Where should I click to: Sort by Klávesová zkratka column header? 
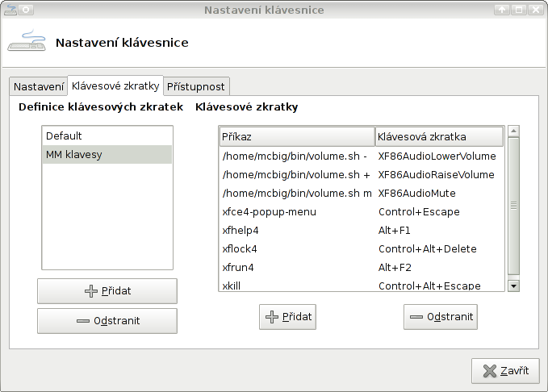click(x=439, y=136)
